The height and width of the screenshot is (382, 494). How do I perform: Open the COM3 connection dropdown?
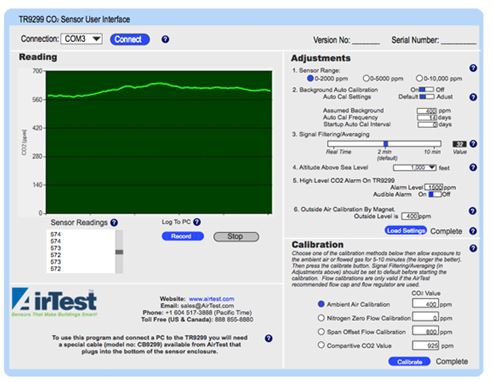pyautogui.click(x=82, y=39)
